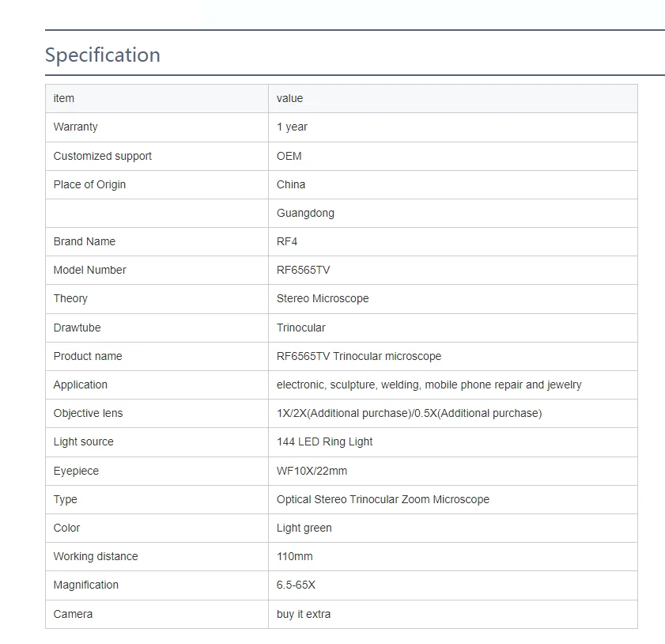Viewport: 665px width, 644px height.
Task: Click the Trinocular drawtube value
Action: 300,328
